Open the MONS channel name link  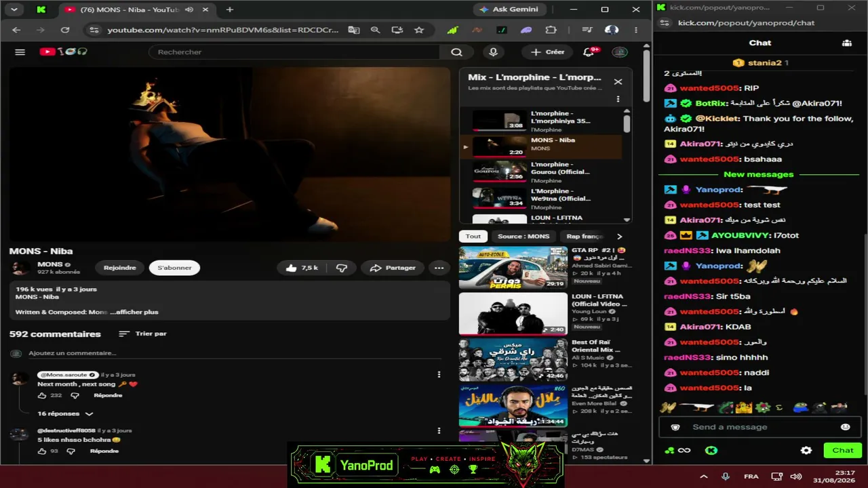tap(50, 264)
